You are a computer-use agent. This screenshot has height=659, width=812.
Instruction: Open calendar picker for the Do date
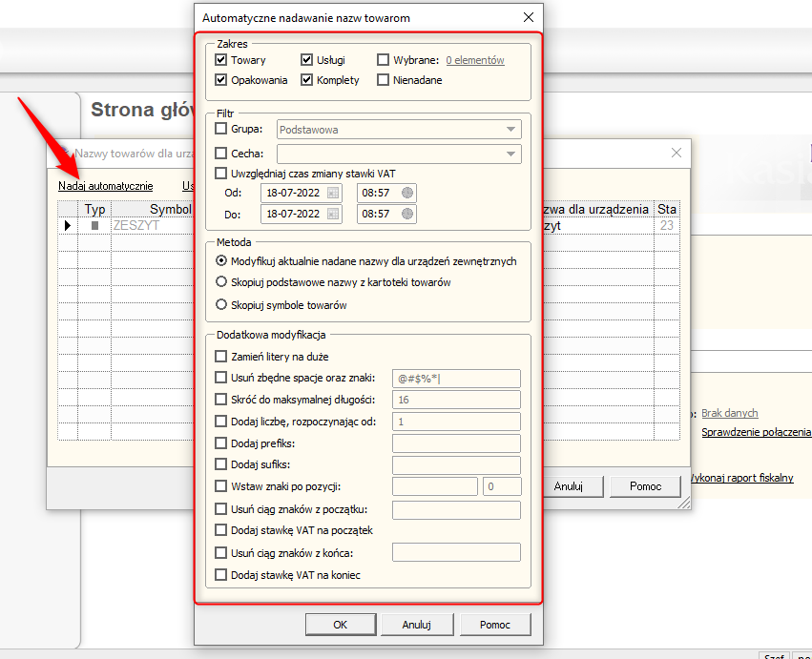[x=333, y=215]
